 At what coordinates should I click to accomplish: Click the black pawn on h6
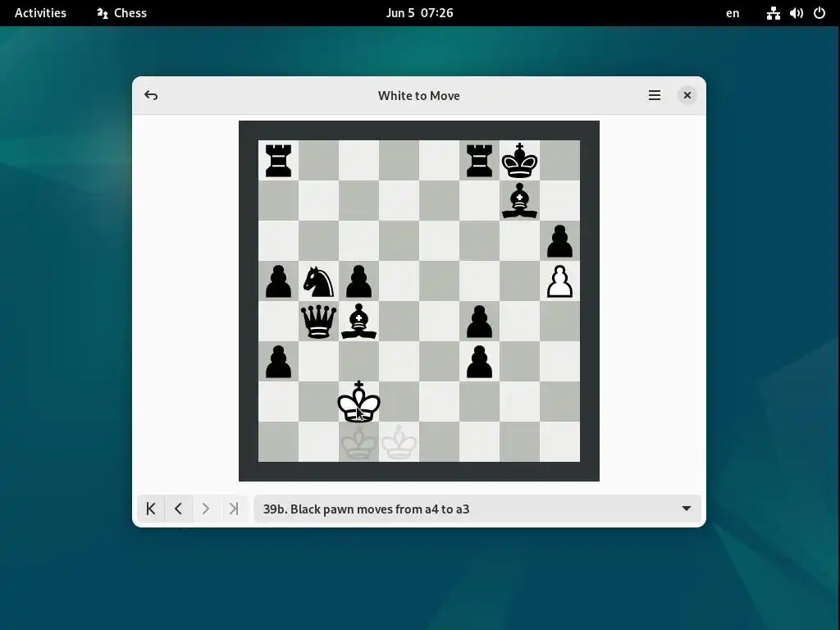(559, 241)
